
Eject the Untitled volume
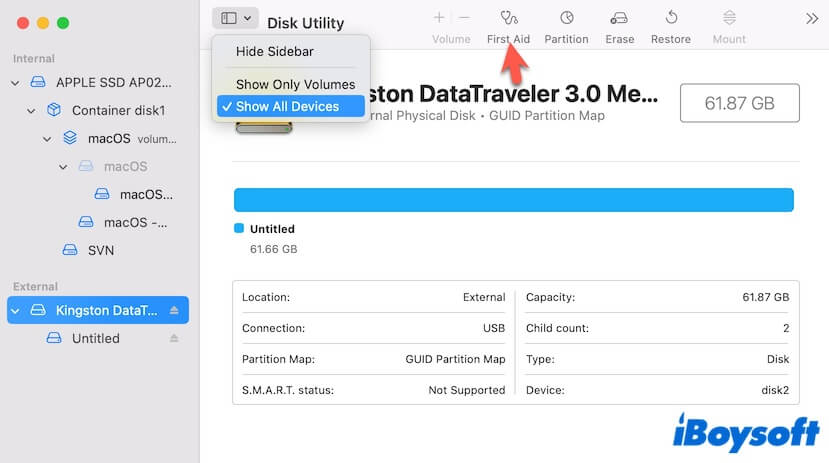(174, 339)
